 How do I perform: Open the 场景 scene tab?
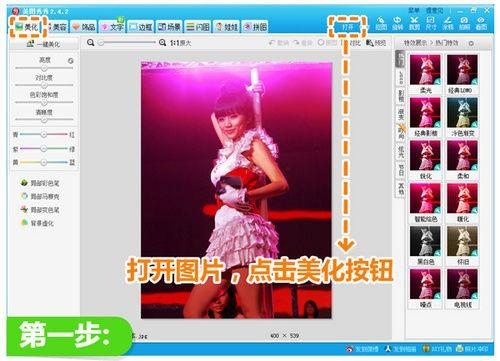coord(169,27)
